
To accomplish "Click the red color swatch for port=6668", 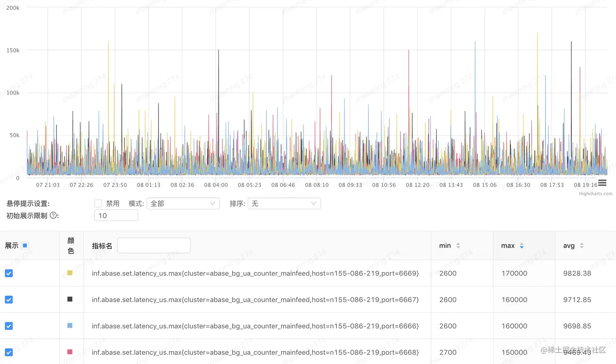I will click(x=70, y=352).
